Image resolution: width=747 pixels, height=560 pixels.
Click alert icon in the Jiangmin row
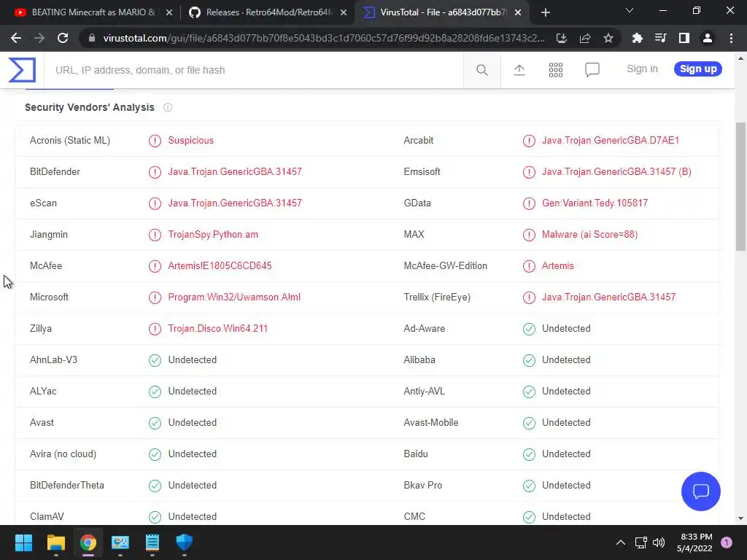click(155, 235)
